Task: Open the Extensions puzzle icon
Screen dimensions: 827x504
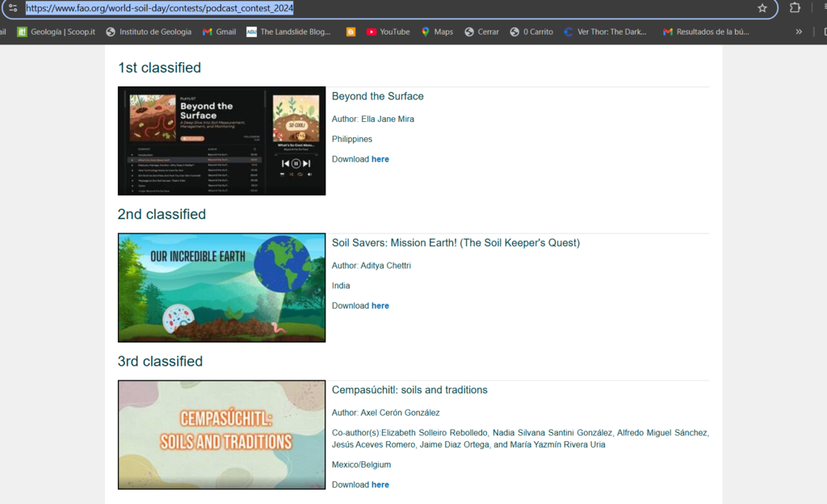Action: 795,8
